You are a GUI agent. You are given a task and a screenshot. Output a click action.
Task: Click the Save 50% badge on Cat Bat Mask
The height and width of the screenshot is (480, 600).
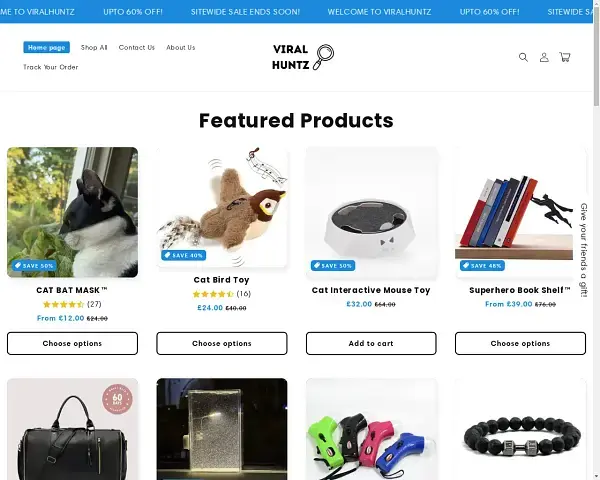pos(34,265)
